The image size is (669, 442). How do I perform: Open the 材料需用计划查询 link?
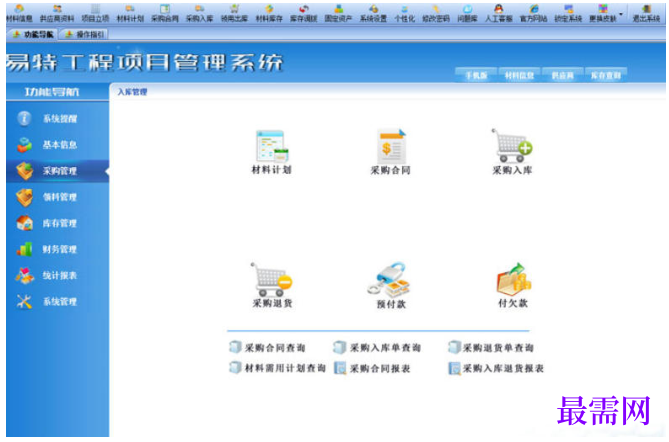click(278, 368)
